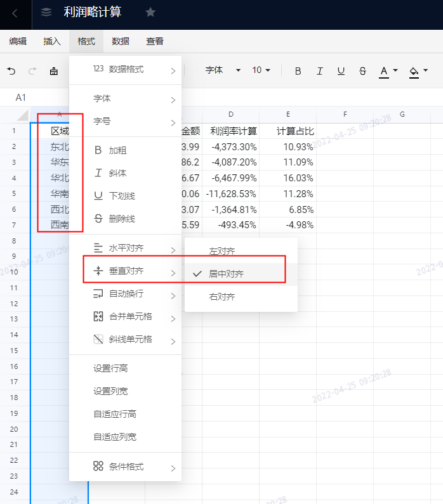This screenshot has height=504, width=443.
Task: Toggle underline in the toolbar
Action: pyautogui.click(x=341, y=71)
